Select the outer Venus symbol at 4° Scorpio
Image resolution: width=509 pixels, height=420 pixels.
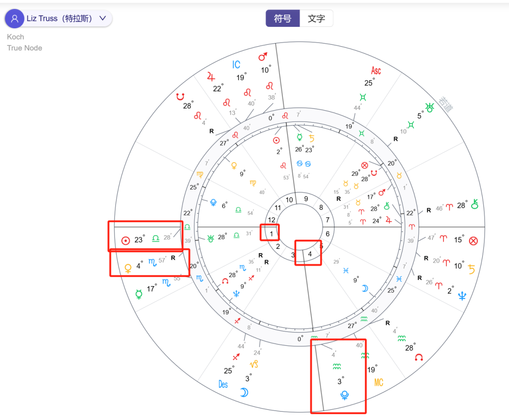(x=128, y=268)
